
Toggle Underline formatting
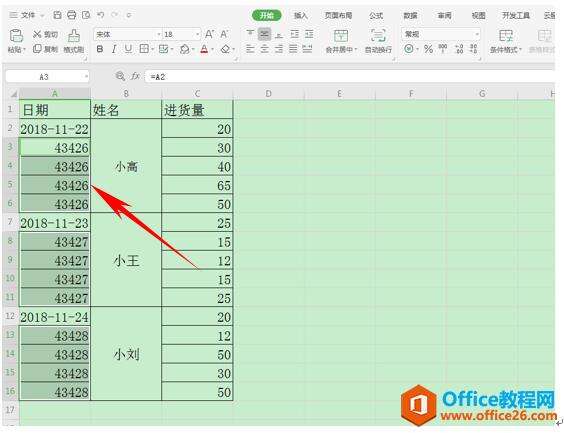point(128,49)
